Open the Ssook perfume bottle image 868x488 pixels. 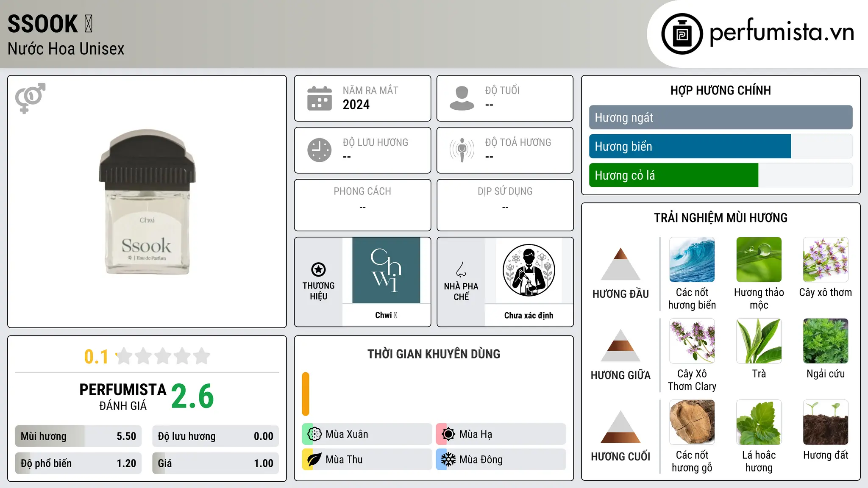[x=147, y=202]
